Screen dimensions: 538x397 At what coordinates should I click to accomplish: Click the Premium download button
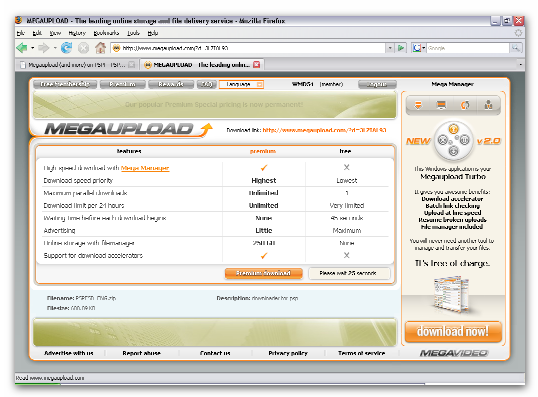pyautogui.click(x=264, y=273)
